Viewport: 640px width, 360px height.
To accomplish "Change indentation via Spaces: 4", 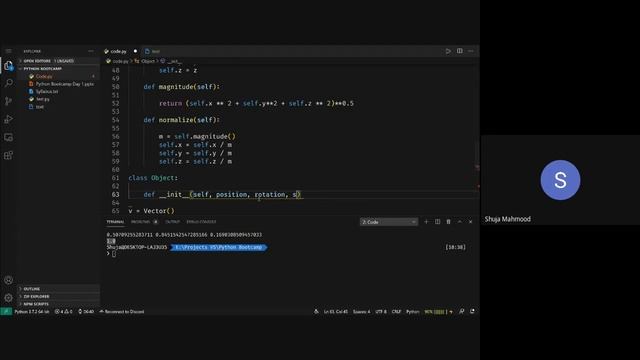I will (362, 311).
